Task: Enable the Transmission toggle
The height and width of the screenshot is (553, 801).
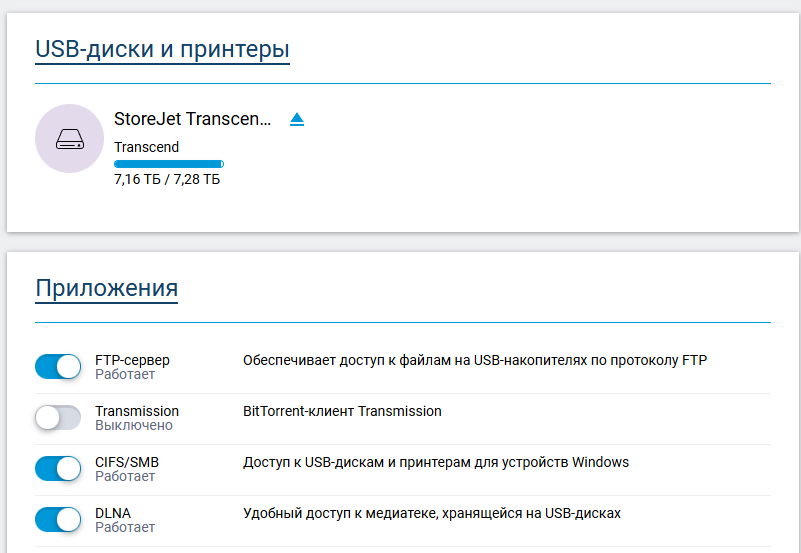Action: click(x=58, y=418)
